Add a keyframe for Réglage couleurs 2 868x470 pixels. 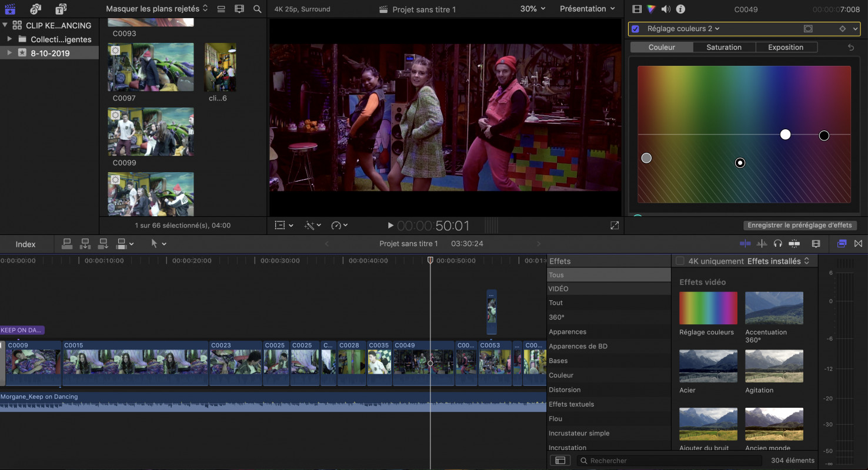point(842,28)
